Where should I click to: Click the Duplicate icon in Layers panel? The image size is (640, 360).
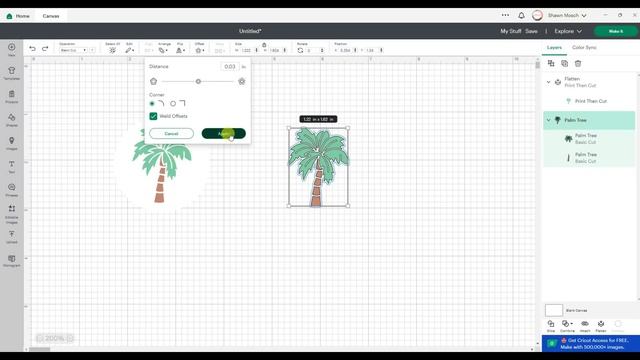(x=564, y=63)
